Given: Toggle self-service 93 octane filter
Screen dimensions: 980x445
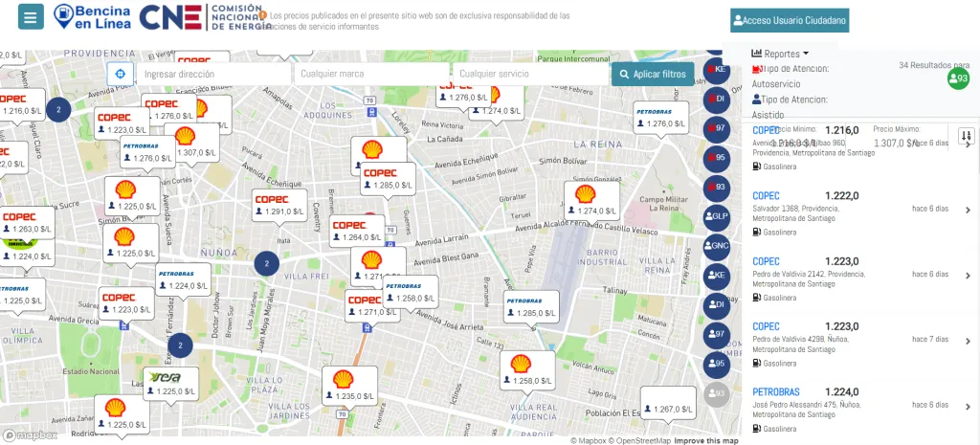Looking at the screenshot, I should [x=717, y=187].
